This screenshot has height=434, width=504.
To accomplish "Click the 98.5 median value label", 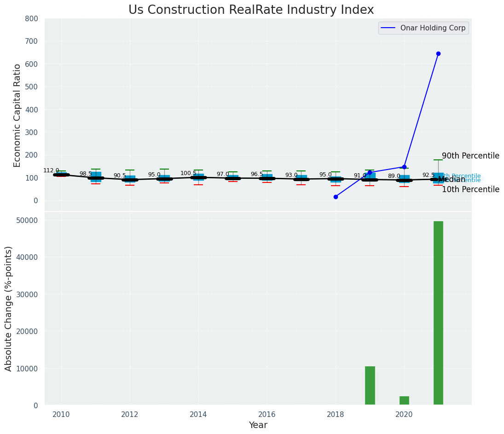I will [86, 174].
